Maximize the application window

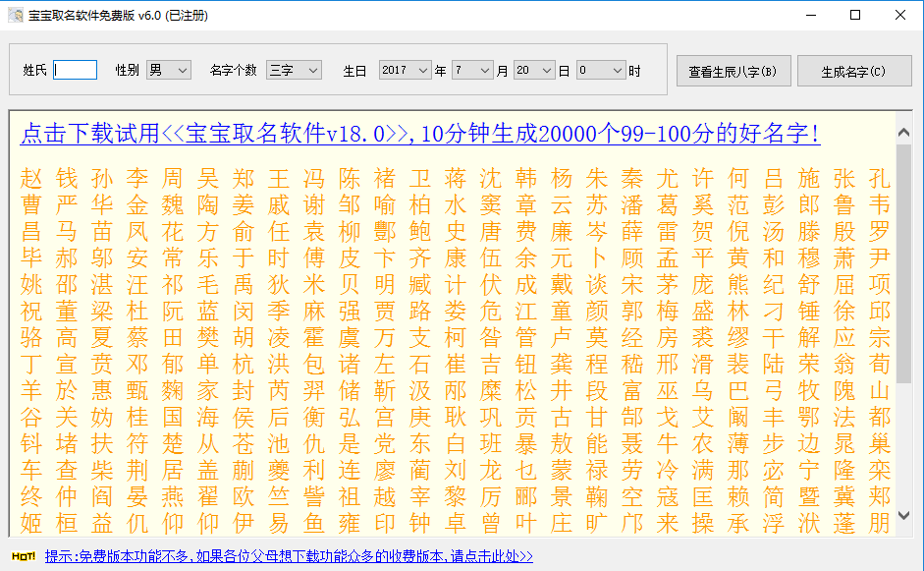click(x=855, y=15)
